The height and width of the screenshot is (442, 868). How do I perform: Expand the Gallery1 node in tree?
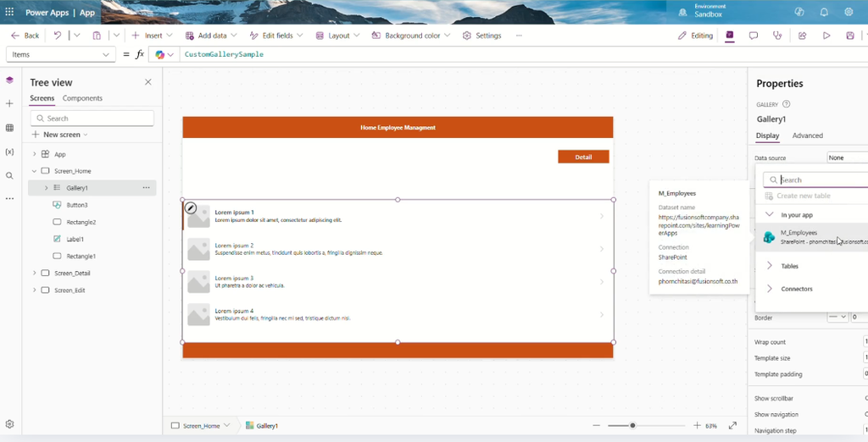(47, 188)
